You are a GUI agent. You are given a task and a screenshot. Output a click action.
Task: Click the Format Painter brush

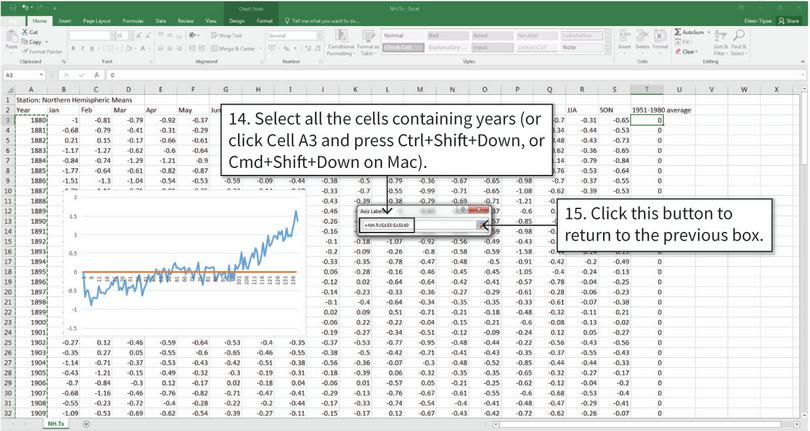click(25, 52)
